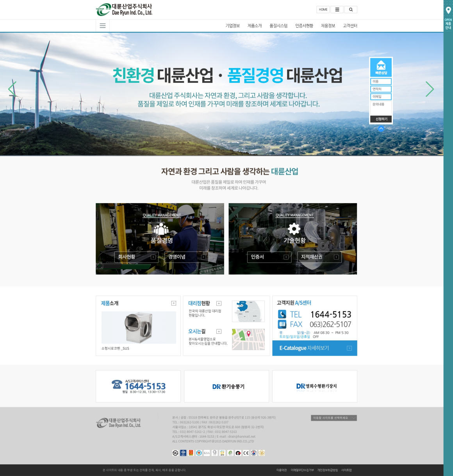Open the 제품소개 menu
The width and height of the screenshot is (453, 476).
(255, 26)
